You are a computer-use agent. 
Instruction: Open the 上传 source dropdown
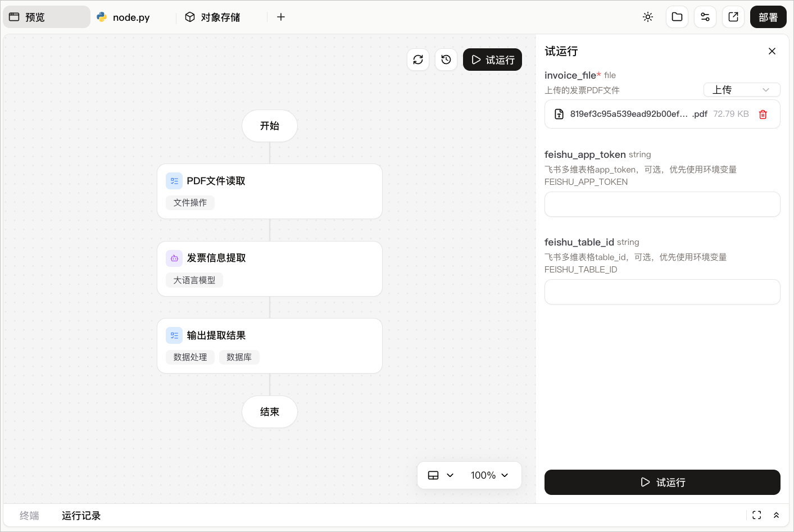(742, 90)
